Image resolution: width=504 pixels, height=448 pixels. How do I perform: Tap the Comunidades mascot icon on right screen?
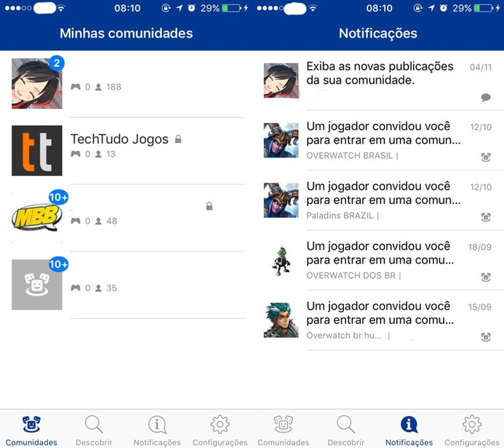pos(283,424)
